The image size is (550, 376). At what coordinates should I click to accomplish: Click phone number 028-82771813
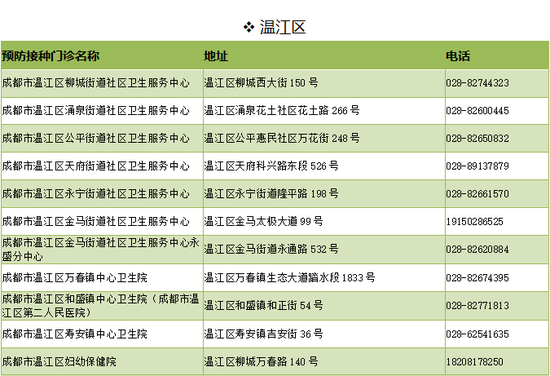tap(477, 306)
